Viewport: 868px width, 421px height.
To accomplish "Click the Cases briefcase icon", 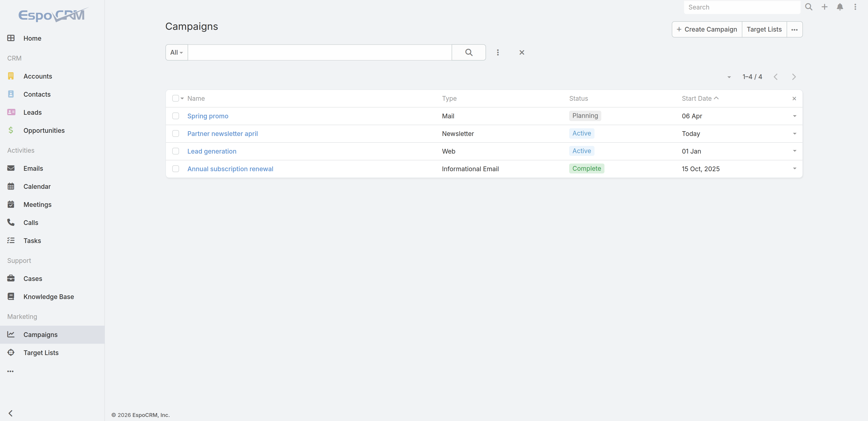I will pyautogui.click(x=11, y=278).
